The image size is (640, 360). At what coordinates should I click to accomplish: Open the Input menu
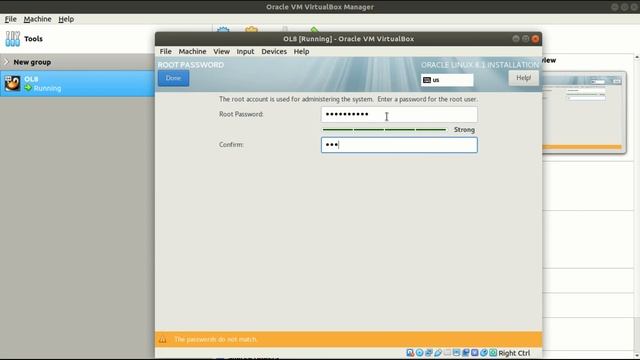point(245,51)
